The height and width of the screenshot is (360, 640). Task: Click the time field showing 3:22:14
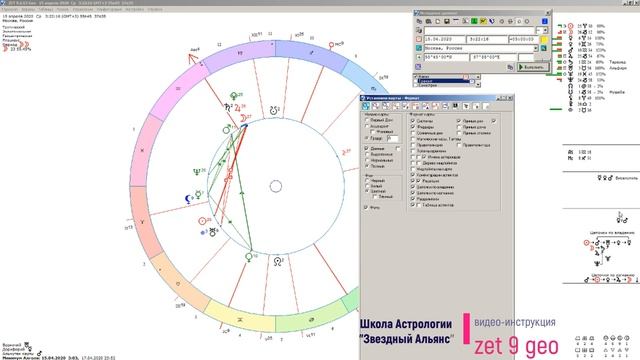coord(487,39)
